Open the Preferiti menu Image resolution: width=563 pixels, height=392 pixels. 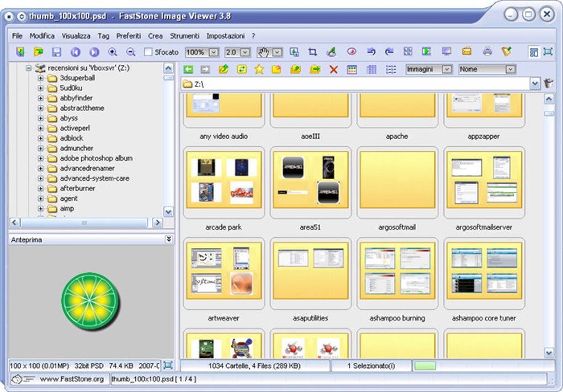pyautogui.click(x=128, y=36)
